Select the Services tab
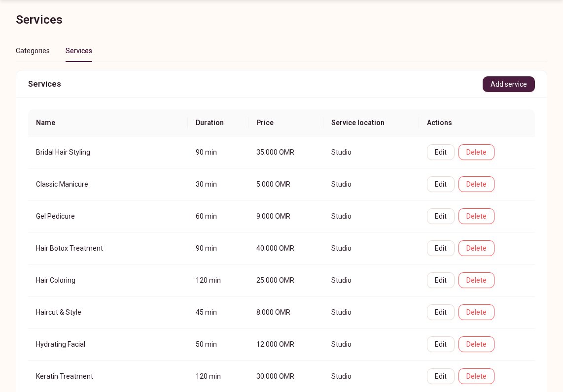Image resolution: width=563 pixels, height=392 pixels. point(79,51)
